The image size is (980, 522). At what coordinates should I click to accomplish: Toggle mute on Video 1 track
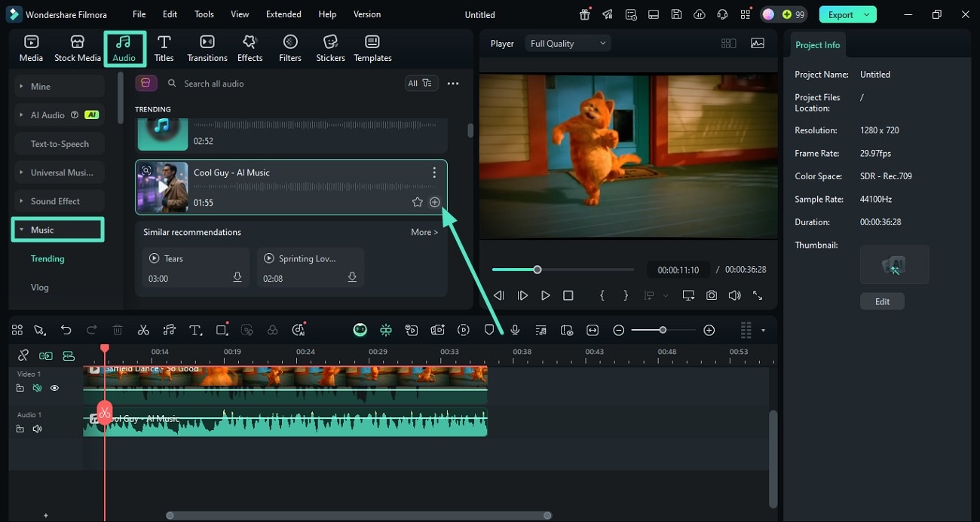tap(37, 388)
